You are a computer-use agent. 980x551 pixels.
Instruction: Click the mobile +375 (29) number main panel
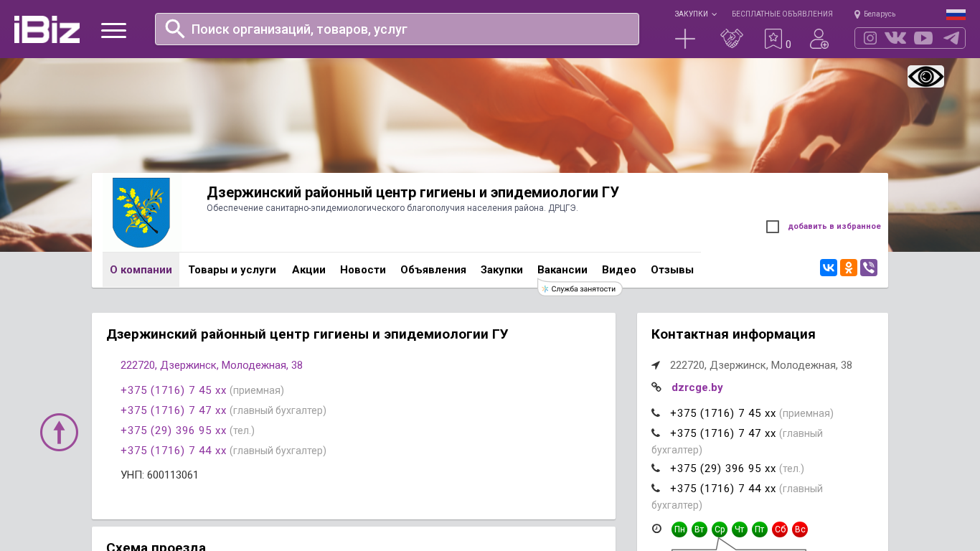174,430
